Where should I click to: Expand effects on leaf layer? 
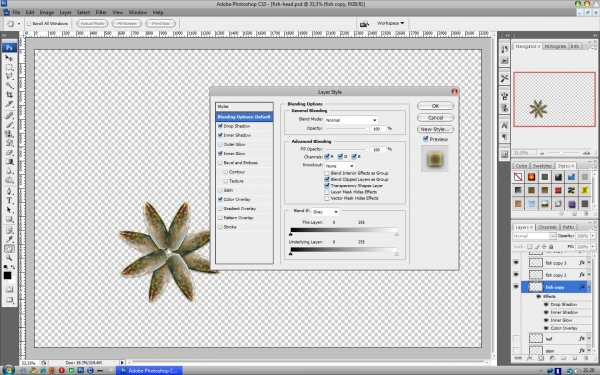tap(589, 339)
